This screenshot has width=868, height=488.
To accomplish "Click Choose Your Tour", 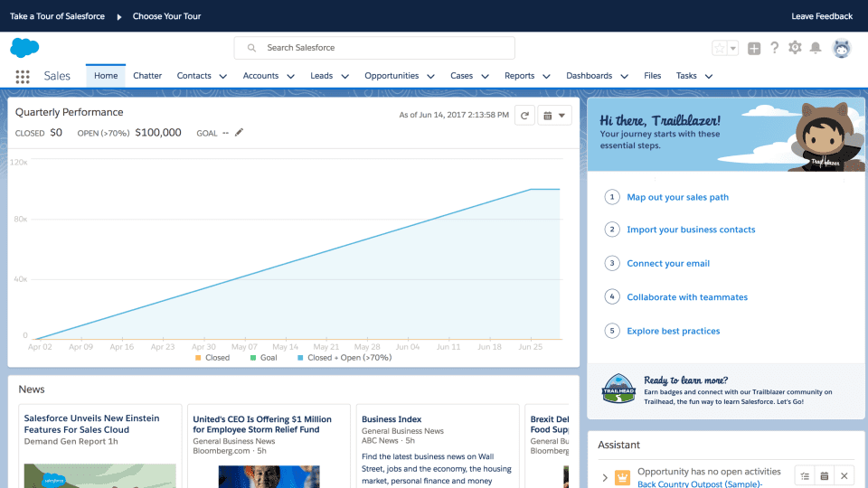I will coord(166,16).
